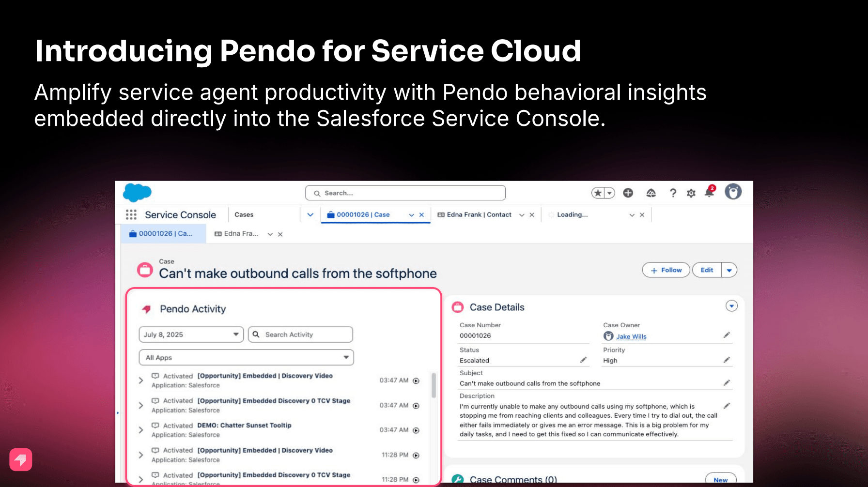Edit the Description field pencil icon

(x=727, y=406)
